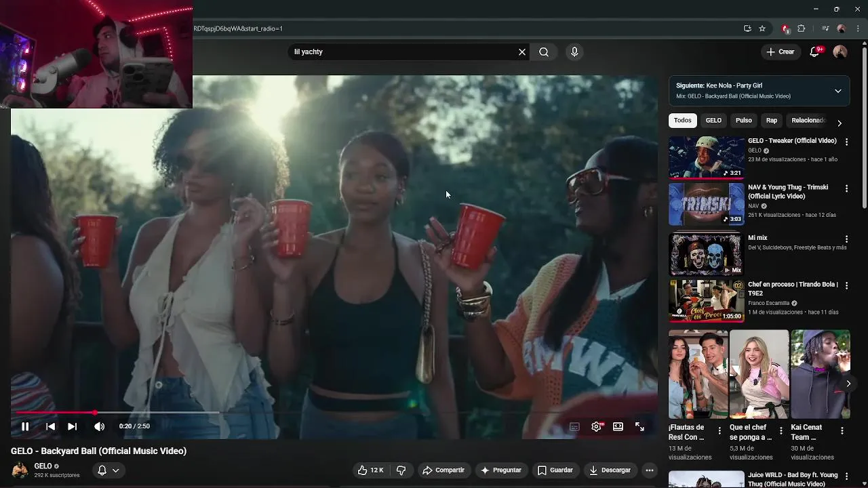868x488 pixels.
Task: Open the '¡Flautas de Res!' Short thumbnail
Action: coord(698,374)
